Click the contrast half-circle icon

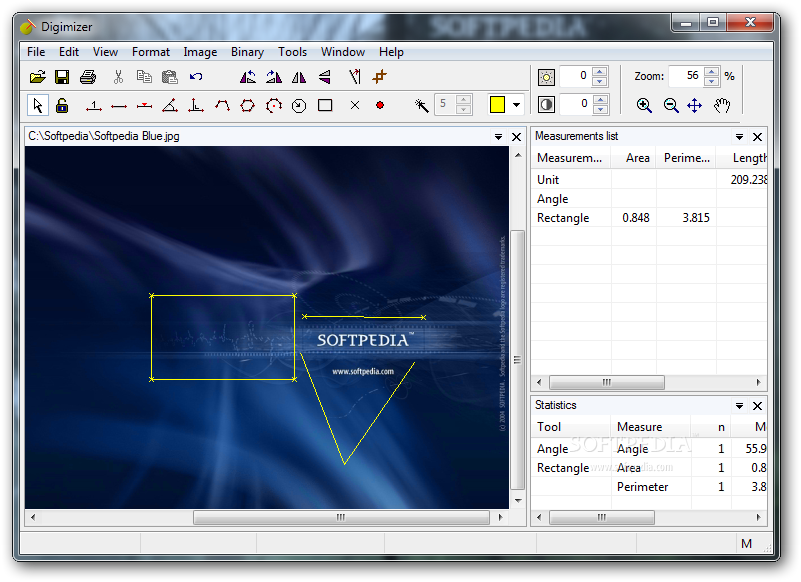(x=546, y=105)
